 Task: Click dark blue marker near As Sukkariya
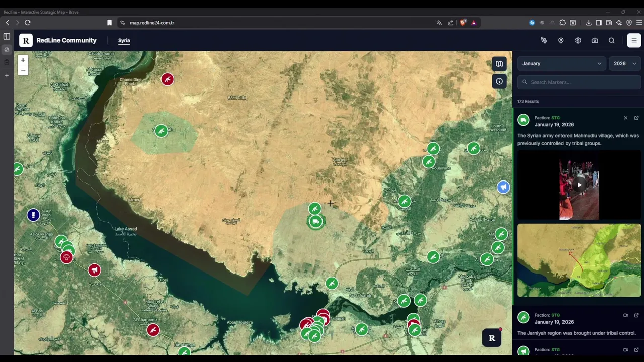(33, 215)
